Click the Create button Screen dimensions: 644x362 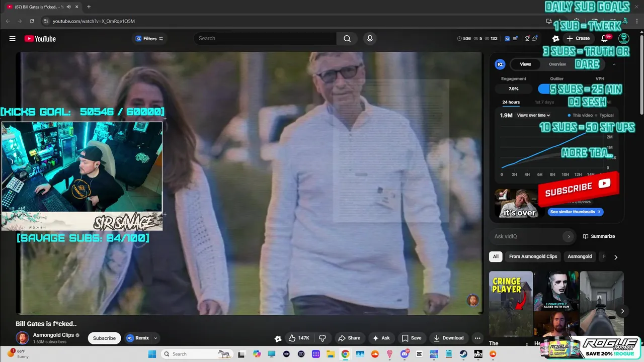click(578, 39)
